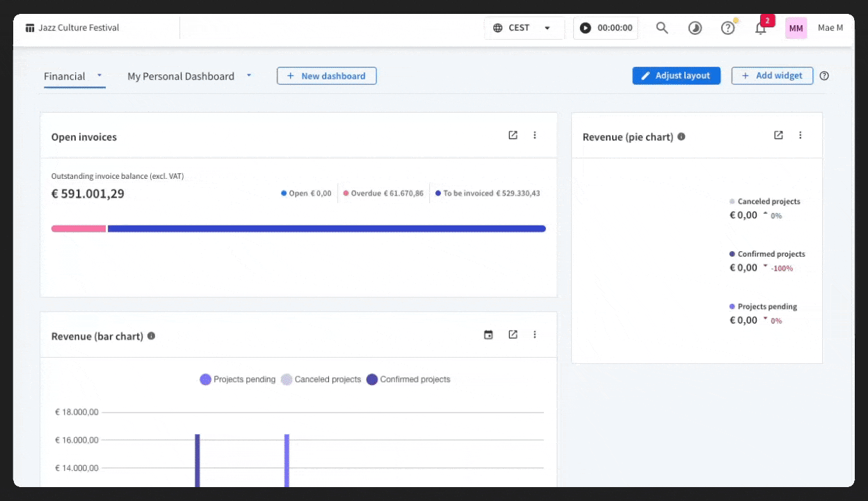Click help icon next to Add widget
Viewport: 868px width, 501px height.
824,76
